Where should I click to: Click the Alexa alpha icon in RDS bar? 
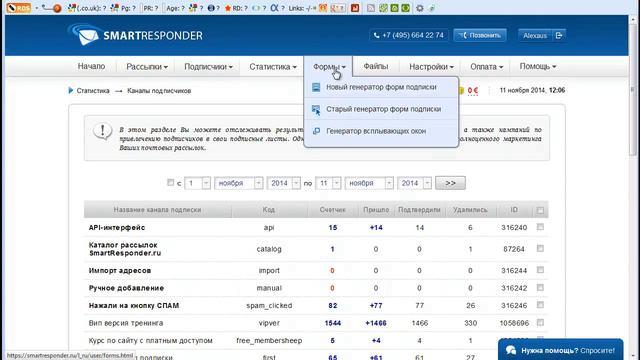coord(274,8)
